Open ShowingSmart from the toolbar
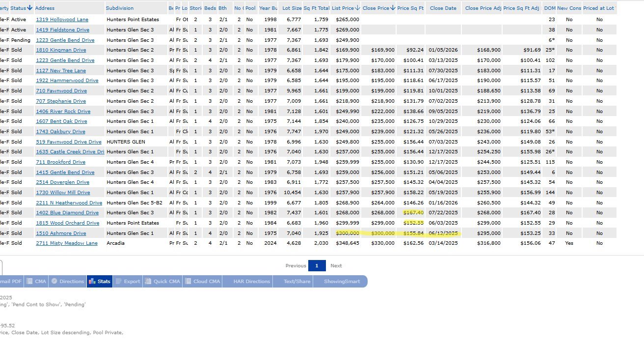 [342, 282]
